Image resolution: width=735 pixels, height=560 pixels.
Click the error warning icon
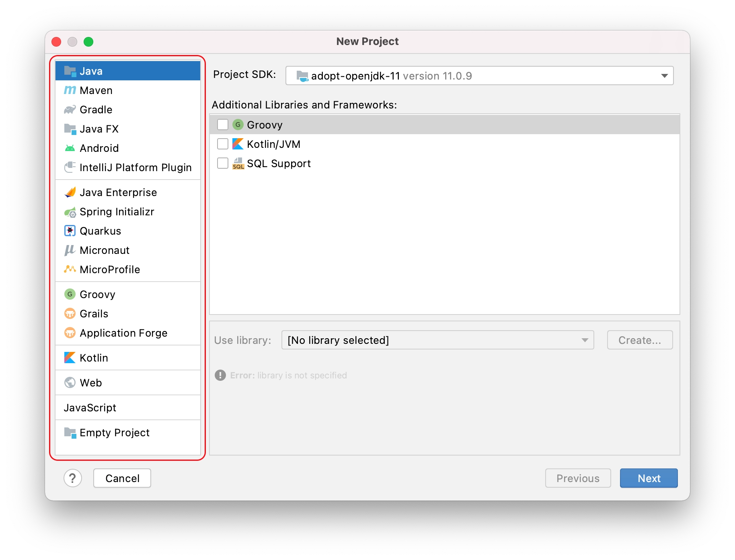[x=220, y=375]
